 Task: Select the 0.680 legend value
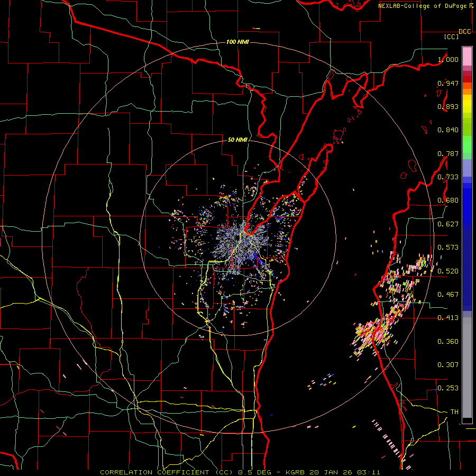(x=448, y=200)
